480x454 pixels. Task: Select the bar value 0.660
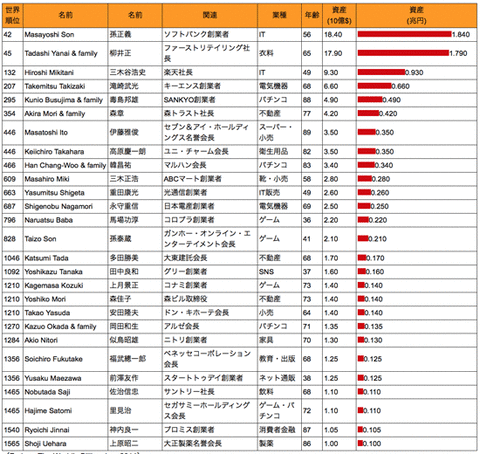pos(400,86)
